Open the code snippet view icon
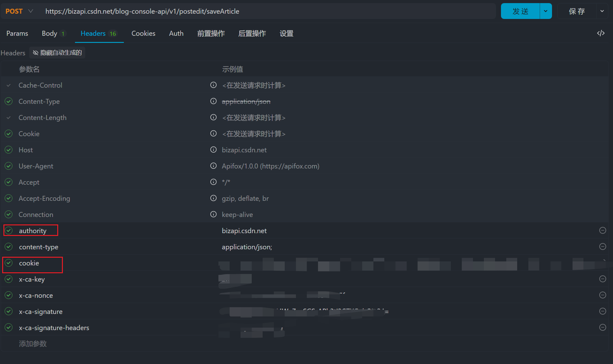Screen dimensions: 613x364 (x=601, y=33)
